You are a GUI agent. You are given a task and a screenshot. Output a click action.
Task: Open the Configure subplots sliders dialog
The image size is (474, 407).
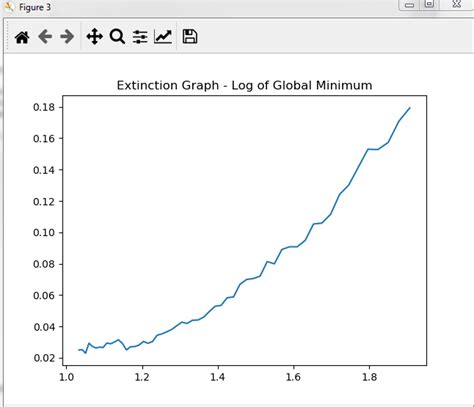[x=140, y=37]
